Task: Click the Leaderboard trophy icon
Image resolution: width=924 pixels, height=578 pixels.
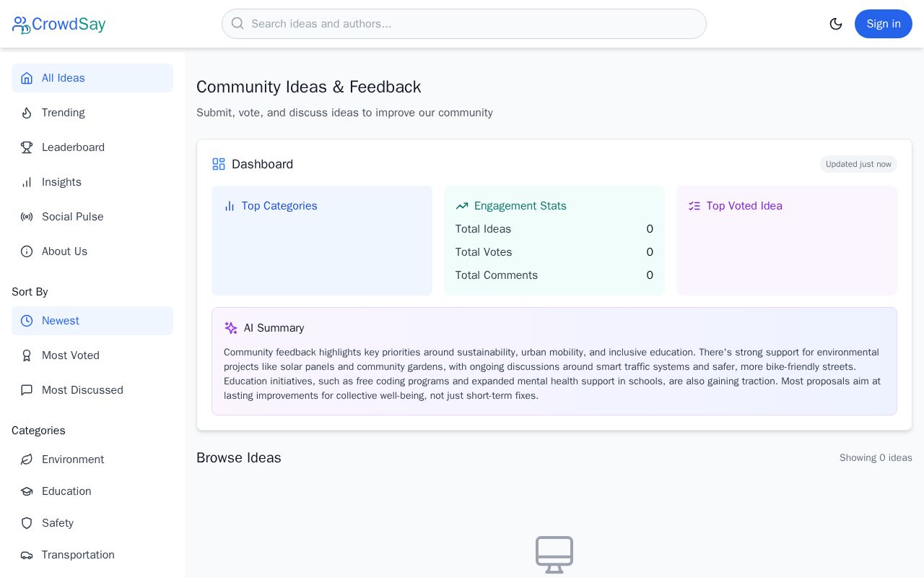Action: pyautogui.click(x=27, y=147)
